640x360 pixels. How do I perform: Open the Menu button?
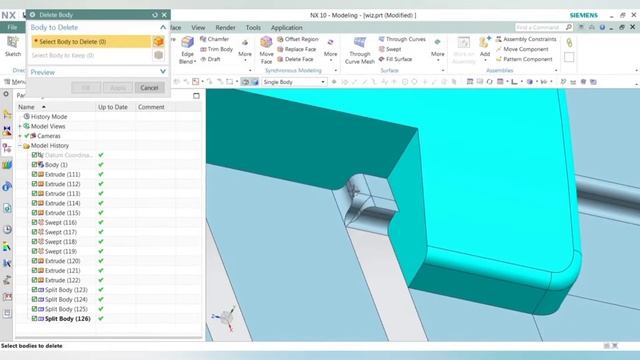[16, 82]
